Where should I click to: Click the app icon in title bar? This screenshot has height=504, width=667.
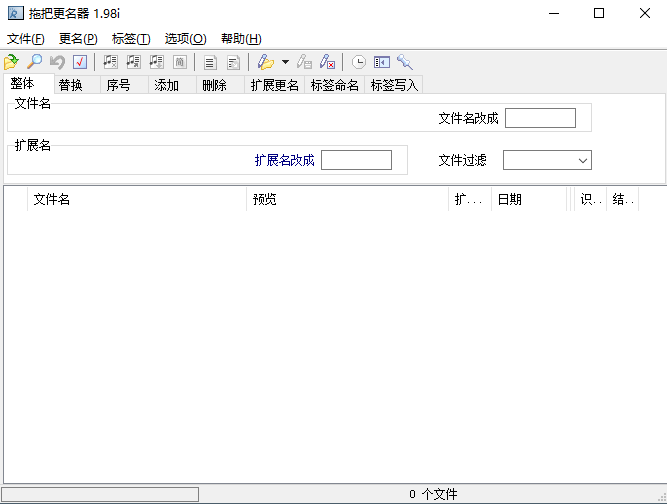coord(16,13)
